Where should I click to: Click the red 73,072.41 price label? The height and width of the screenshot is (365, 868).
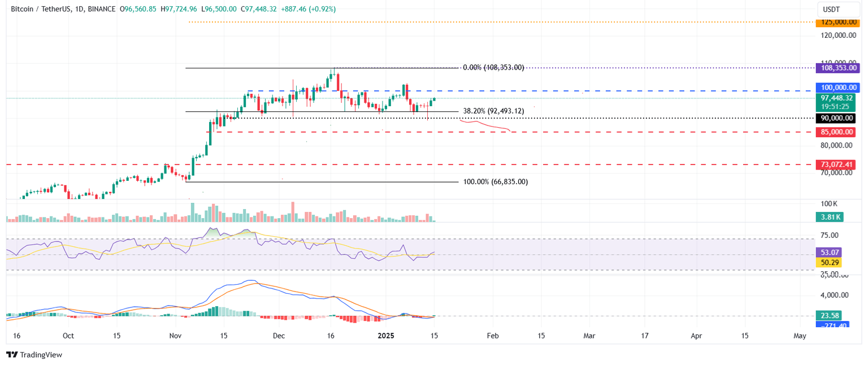(x=836, y=164)
